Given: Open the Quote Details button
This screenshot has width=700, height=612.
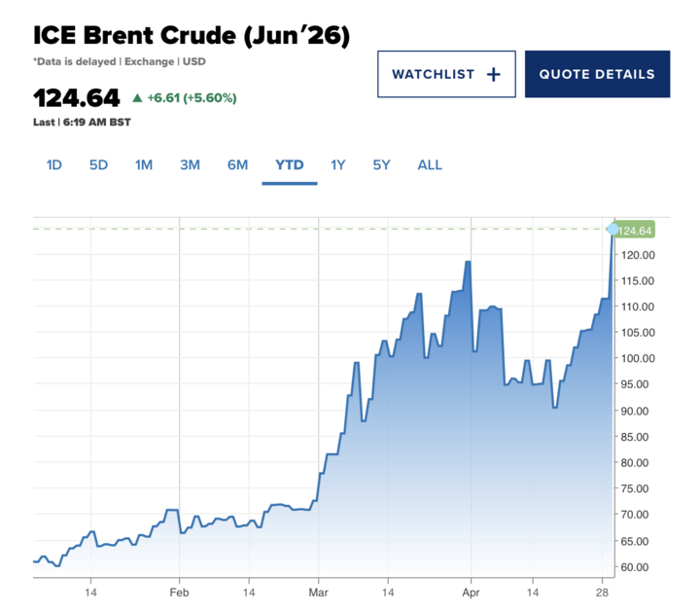Looking at the screenshot, I should pyautogui.click(x=597, y=74).
